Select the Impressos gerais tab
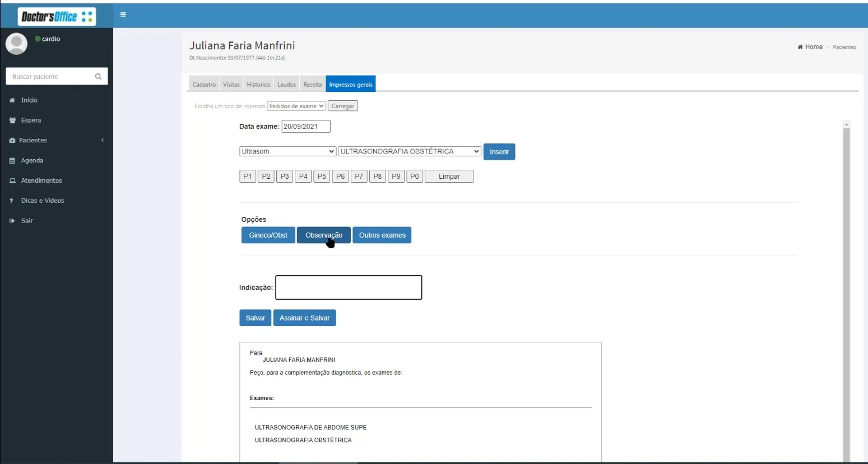868x464 pixels. point(351,85)
